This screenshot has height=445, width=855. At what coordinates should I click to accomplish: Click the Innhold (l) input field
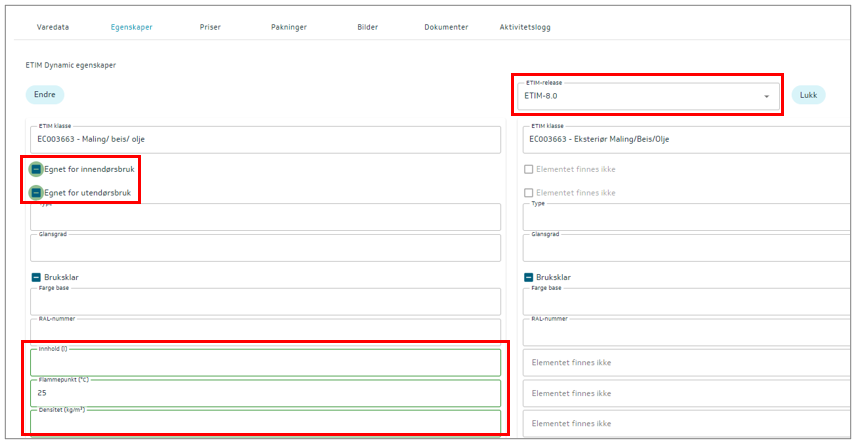[265, 363]
